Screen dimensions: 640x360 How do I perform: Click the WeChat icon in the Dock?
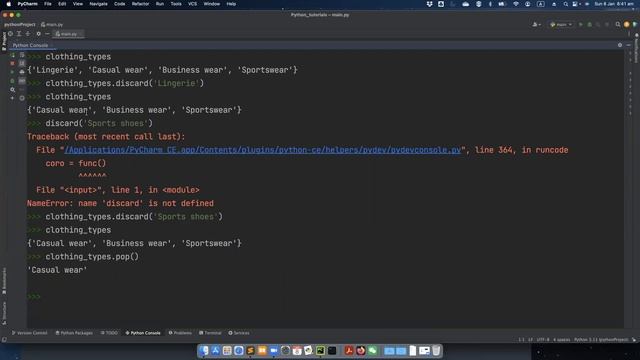tap(372, 350)
